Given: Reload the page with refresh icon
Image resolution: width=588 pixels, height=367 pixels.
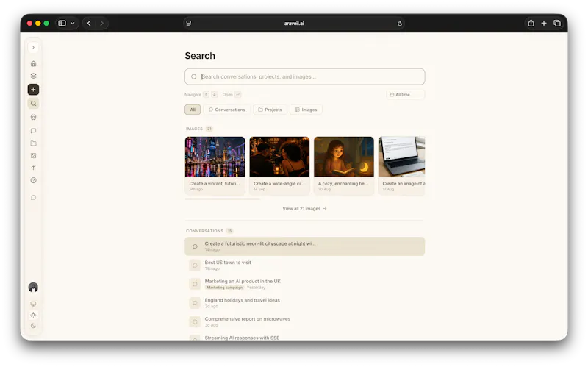Looking at the screenshot, I should [400, 24].
